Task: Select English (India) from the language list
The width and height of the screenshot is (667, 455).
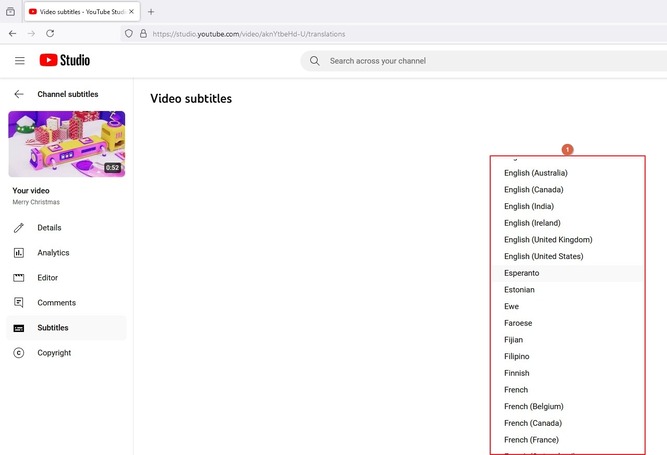Action: tap(568, 206)
